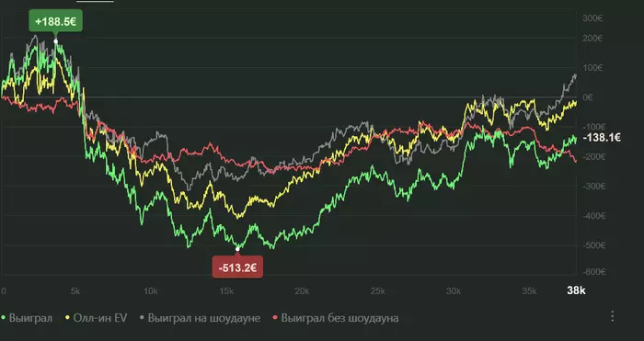
Task: Select the -513.2€ minimum value label
Action: (237, 268)
